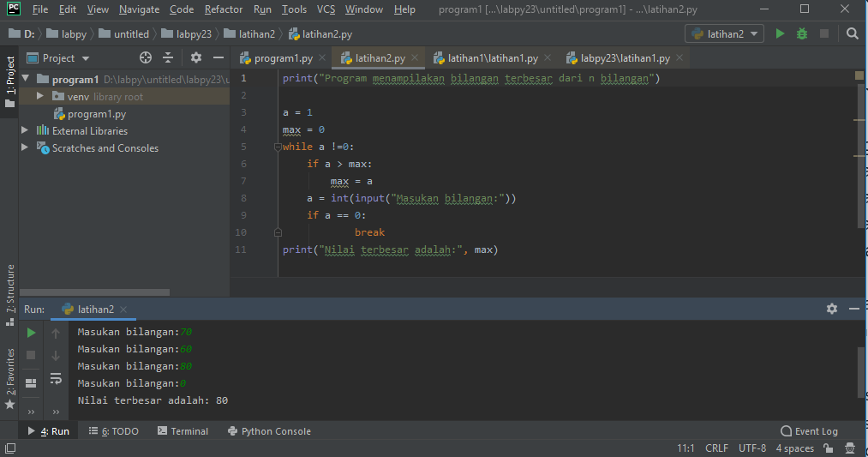Open the Event Log

point(809,431)
